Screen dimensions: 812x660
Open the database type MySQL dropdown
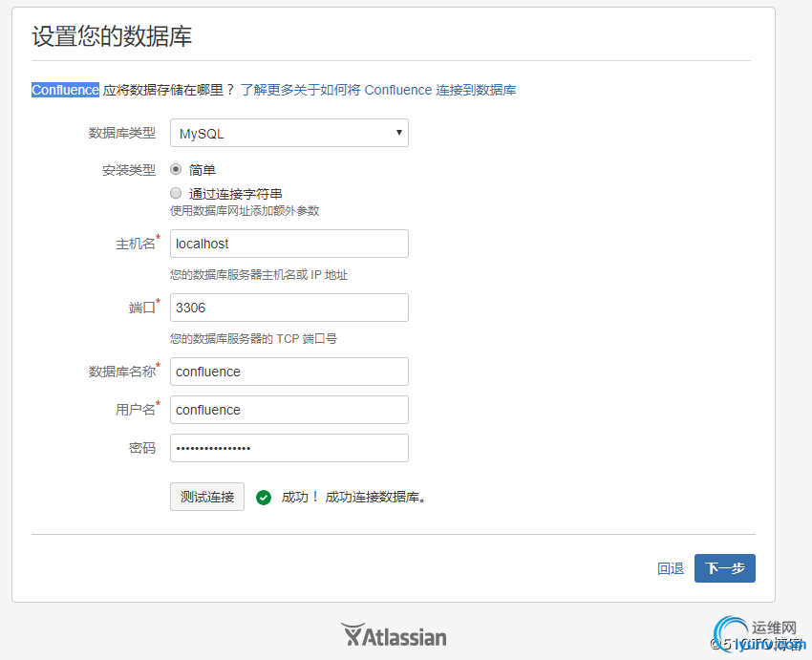[288, 133]
